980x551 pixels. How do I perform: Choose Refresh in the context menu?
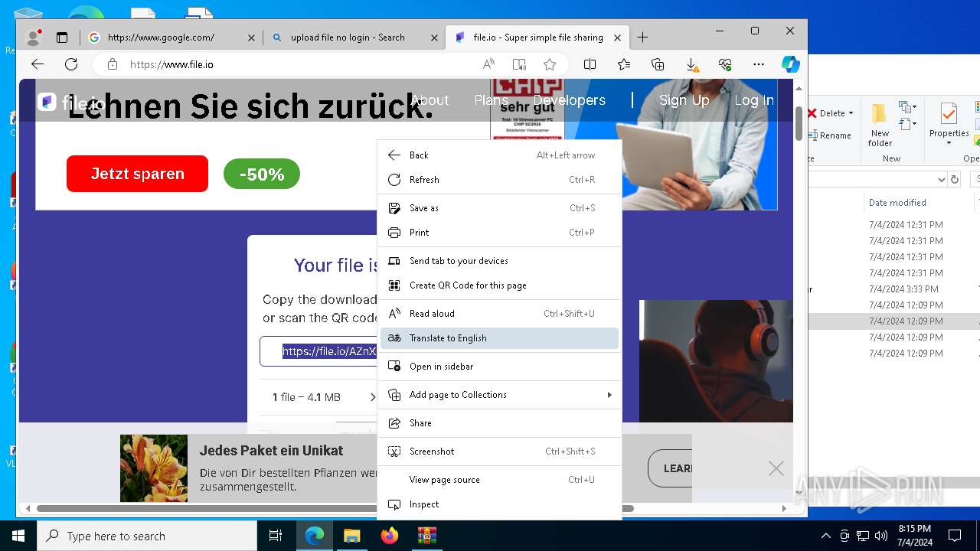click(499, 180)
